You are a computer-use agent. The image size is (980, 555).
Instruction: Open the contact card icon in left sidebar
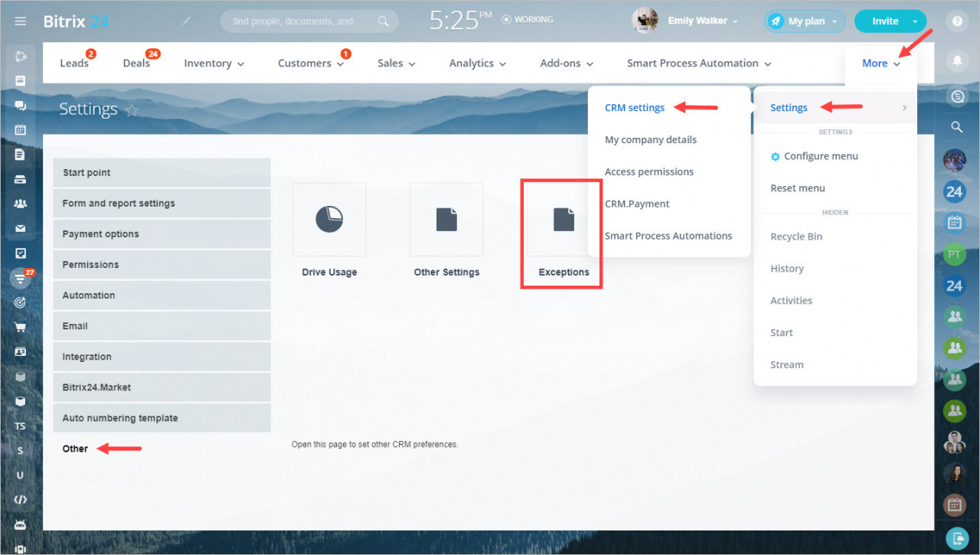coord(21,352)
